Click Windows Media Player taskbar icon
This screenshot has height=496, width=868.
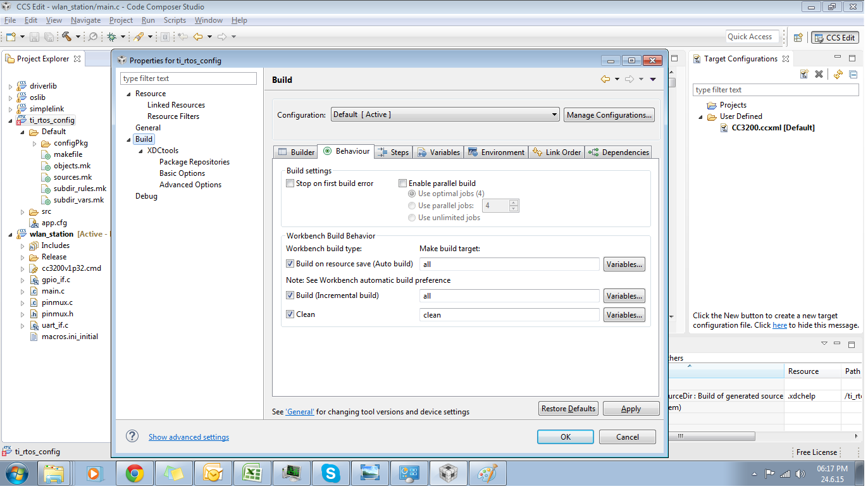pyautogui.click(x=94, y=473)
